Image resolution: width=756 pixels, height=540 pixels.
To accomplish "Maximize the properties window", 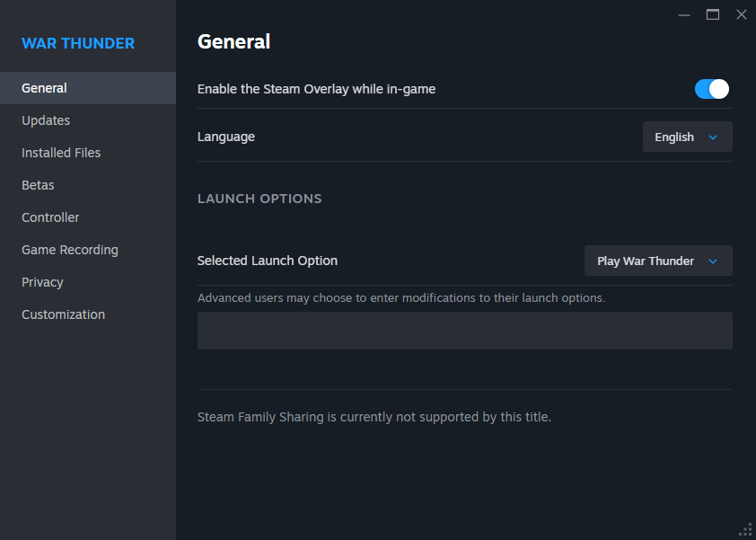I will pos(713,14).
